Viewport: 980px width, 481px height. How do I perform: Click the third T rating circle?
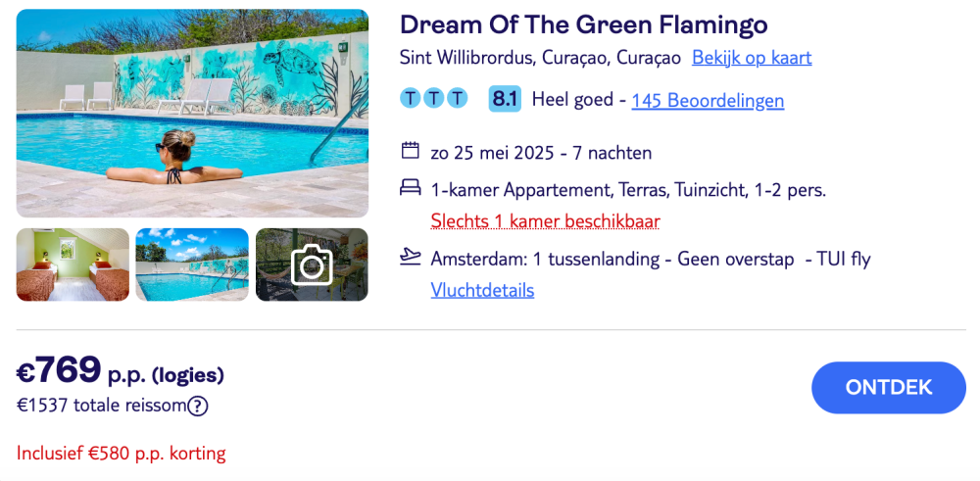(x=458, y=99)
